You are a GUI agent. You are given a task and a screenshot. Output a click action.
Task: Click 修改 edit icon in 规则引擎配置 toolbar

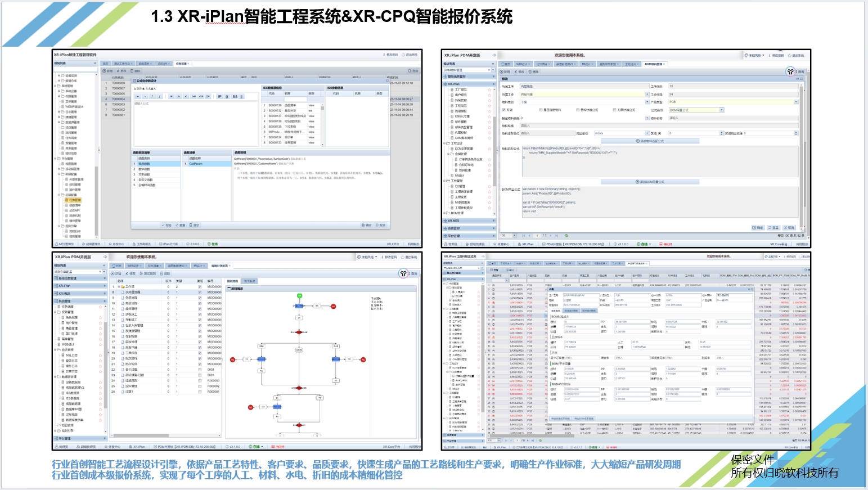(127, 273)
